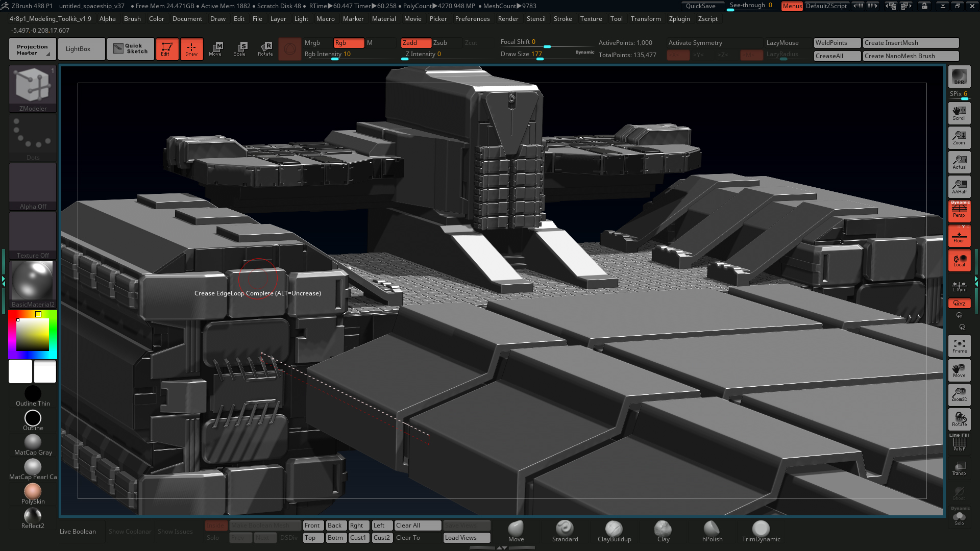Click the Projection Master button
This screenshot has height=551, width=980.
click(32, 49)
